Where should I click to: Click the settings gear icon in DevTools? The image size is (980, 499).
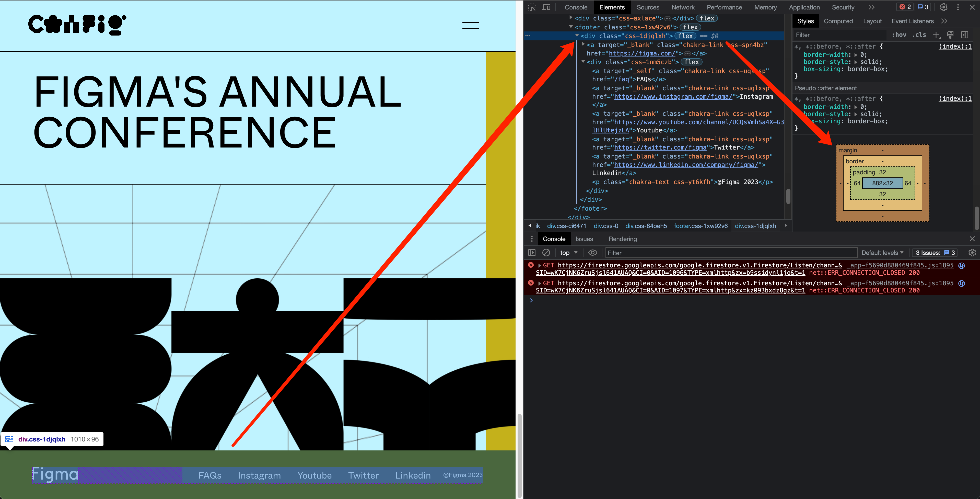coord(944,6)
